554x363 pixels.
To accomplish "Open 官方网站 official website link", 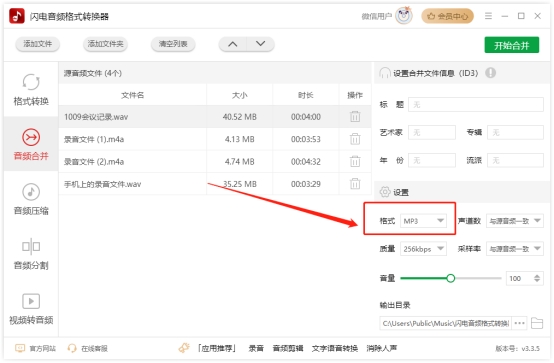I will (35, 349).
